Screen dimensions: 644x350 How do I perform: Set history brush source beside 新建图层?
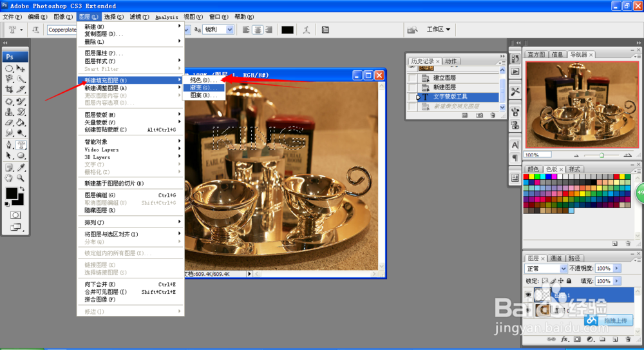tap(412, 87)
